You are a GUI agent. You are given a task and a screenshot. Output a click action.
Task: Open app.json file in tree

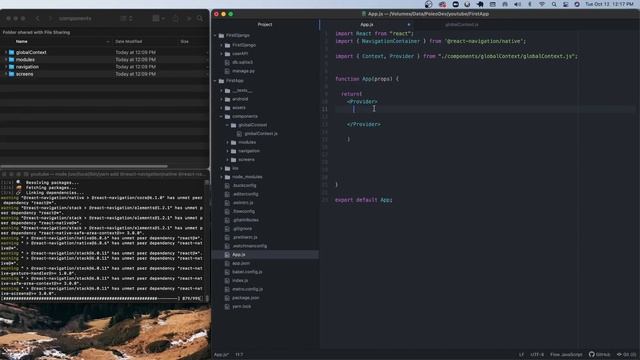(241, 263)
